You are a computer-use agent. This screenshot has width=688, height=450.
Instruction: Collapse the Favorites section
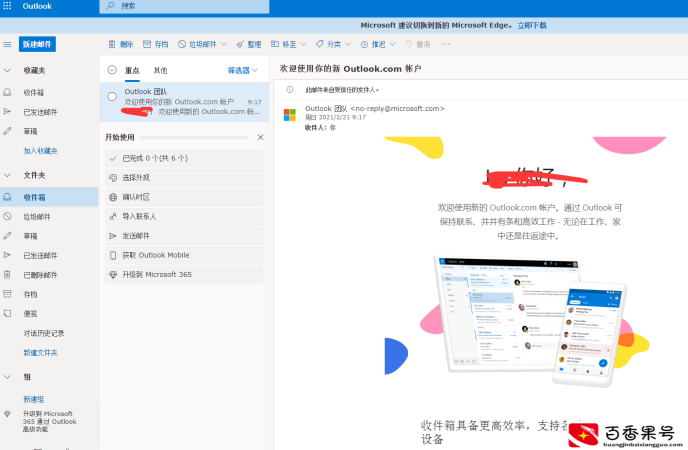pos(7,70)
